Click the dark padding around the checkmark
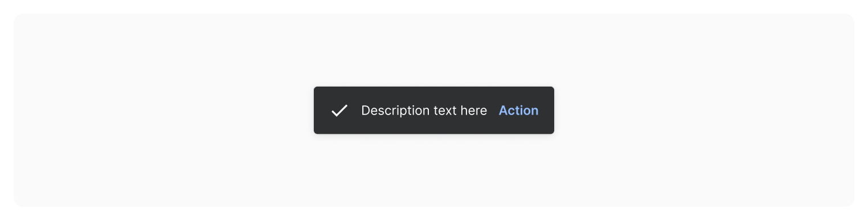868x221 pixels. coord(322,110)
